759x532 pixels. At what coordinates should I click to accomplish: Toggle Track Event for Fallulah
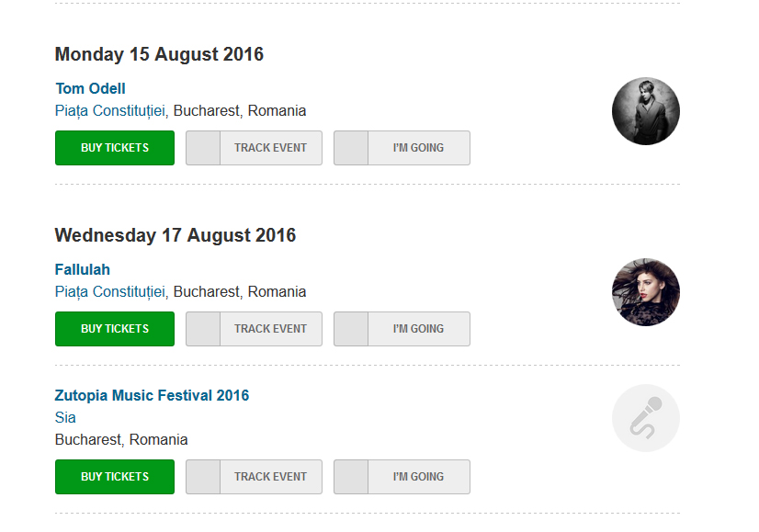254,329
